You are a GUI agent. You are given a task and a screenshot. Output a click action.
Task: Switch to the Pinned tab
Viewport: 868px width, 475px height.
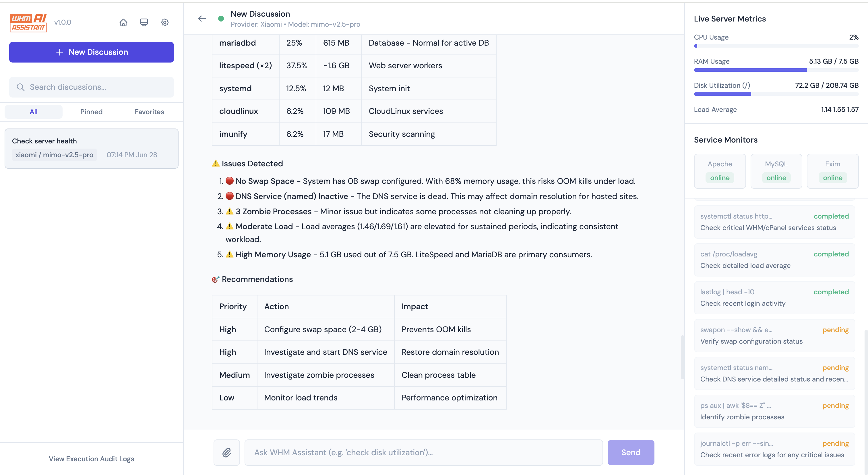(91, 111)
